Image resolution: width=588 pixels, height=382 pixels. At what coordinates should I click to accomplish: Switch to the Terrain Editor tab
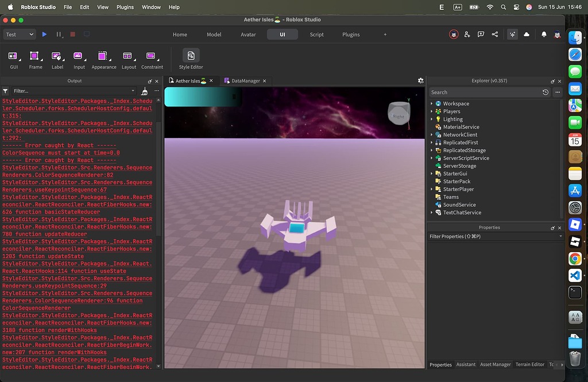pos(530,364)
